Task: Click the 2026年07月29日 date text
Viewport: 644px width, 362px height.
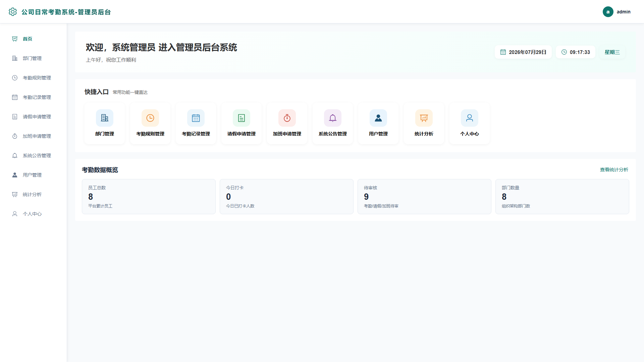Action: click(x=528, y=52)
